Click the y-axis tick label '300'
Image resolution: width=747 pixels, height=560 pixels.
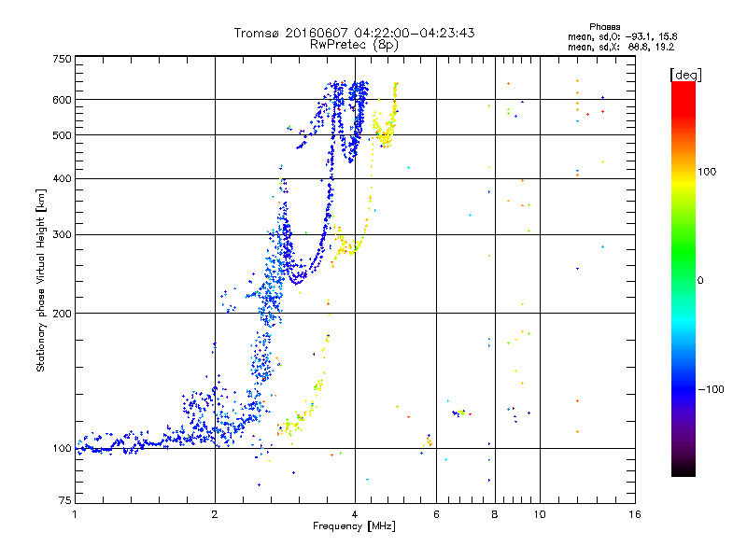coord(63,234)
